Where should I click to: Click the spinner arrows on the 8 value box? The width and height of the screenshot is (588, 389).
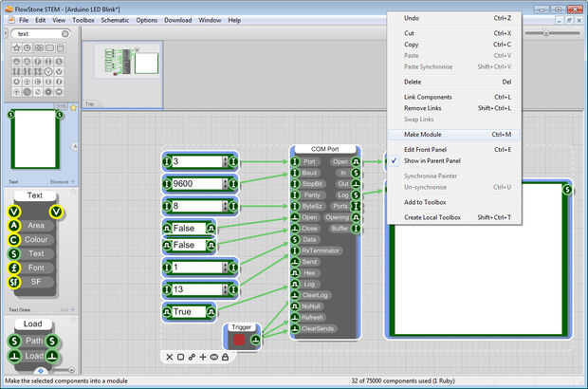(225, 206)
